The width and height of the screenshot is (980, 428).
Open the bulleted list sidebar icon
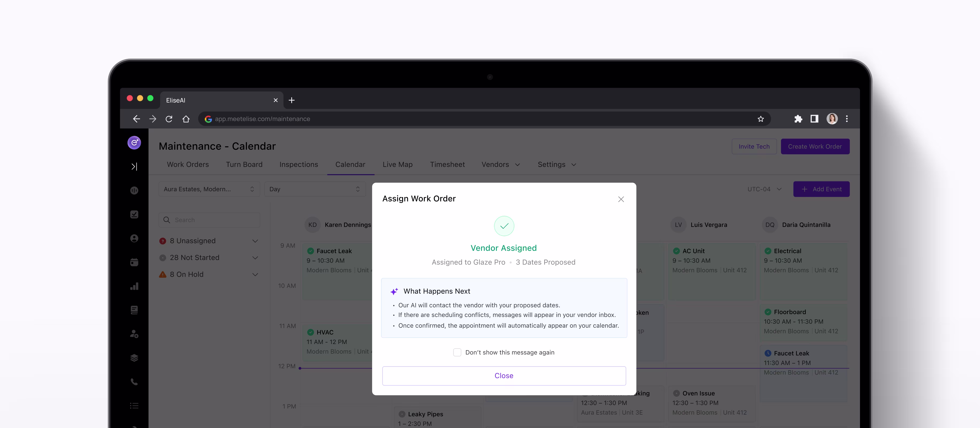coord(134,406)
